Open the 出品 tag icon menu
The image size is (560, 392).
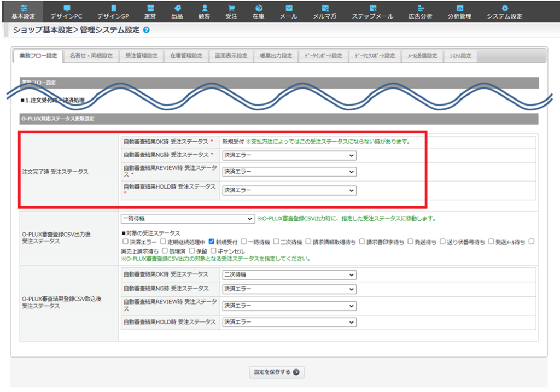[177, 8]
